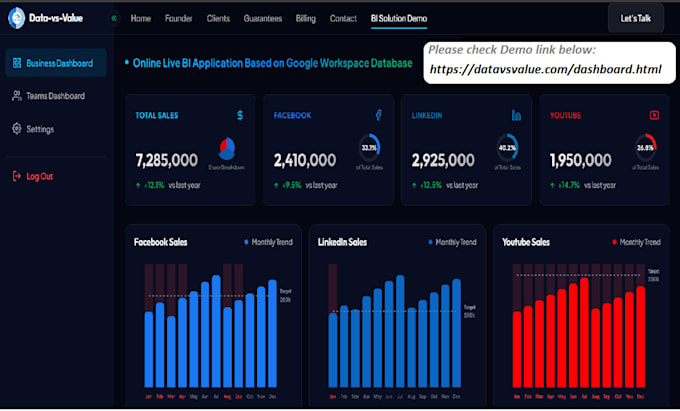Click the Total Sales pie chart
680x411 pixels.
[x=227, y=149]
